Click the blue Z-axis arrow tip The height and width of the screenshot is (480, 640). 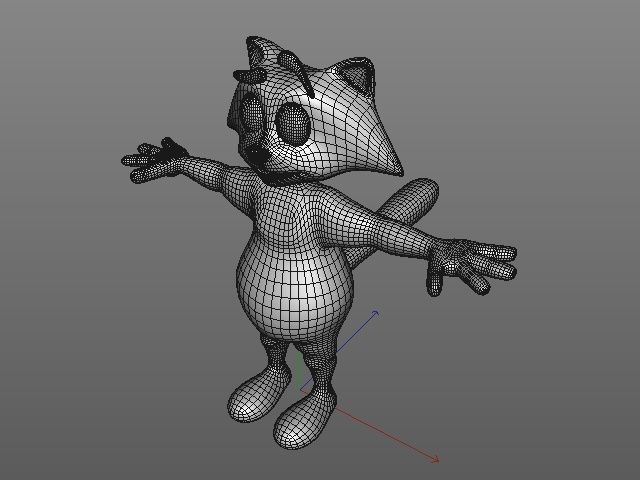pos(376,313)
